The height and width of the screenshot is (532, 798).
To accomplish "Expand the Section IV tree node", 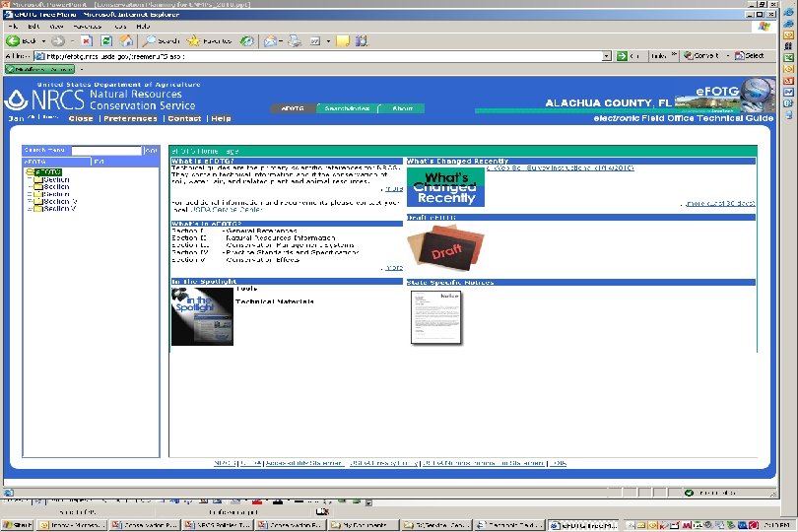I will (30, 202).
